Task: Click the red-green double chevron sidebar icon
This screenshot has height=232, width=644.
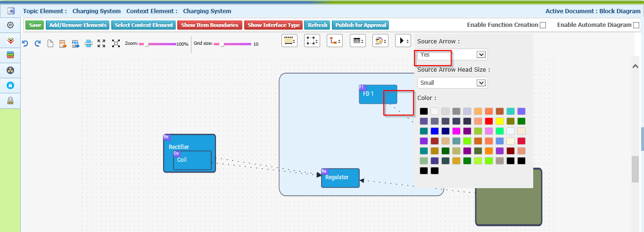Action: pos(10,41)
